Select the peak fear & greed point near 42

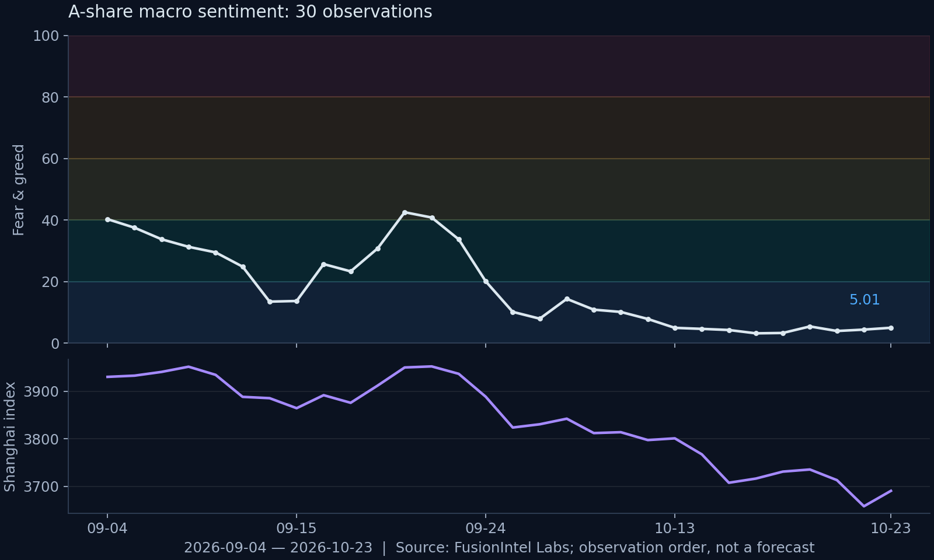(x=405, y=212)
